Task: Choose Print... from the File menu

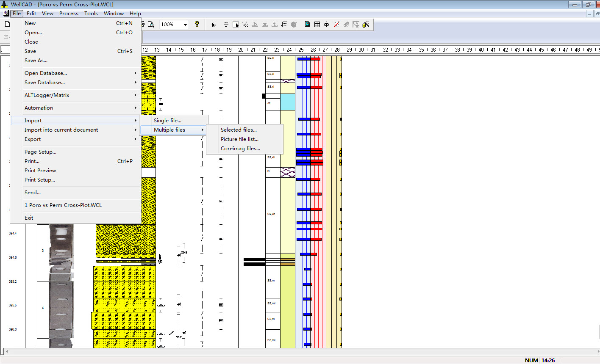Action: click(76, 161)
